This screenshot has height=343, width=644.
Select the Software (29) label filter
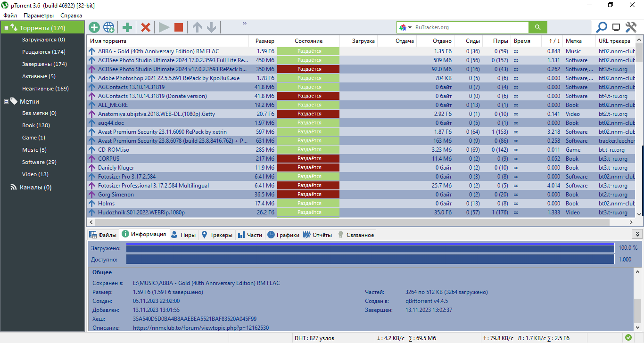pyautogui.click(x=39, y=162)
